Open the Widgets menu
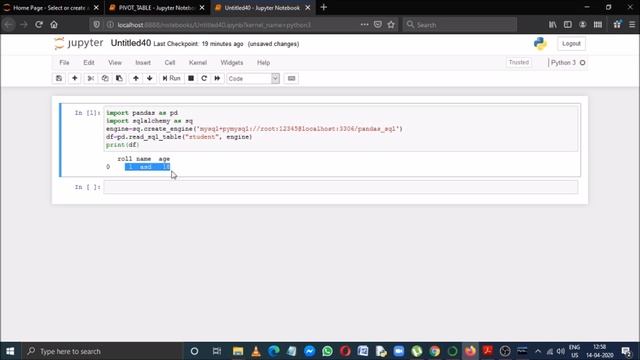The height and width of the screenshot is (360, 640). point(231,63)
